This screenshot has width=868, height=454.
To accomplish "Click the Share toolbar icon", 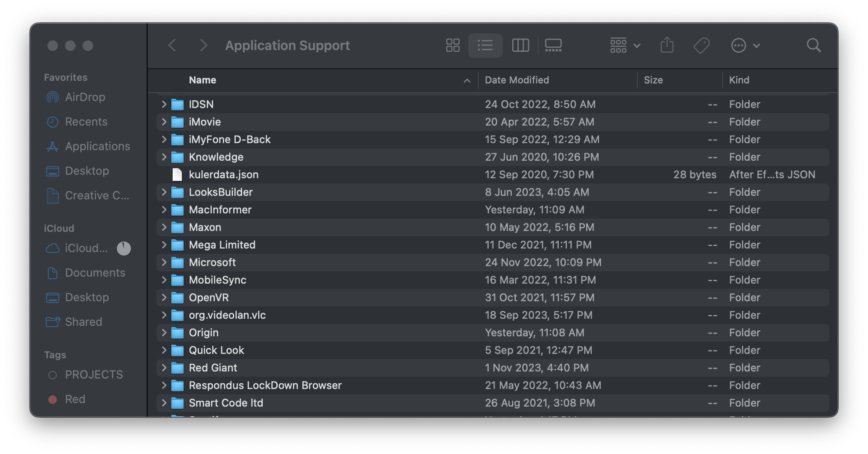I will click(667, 45).
